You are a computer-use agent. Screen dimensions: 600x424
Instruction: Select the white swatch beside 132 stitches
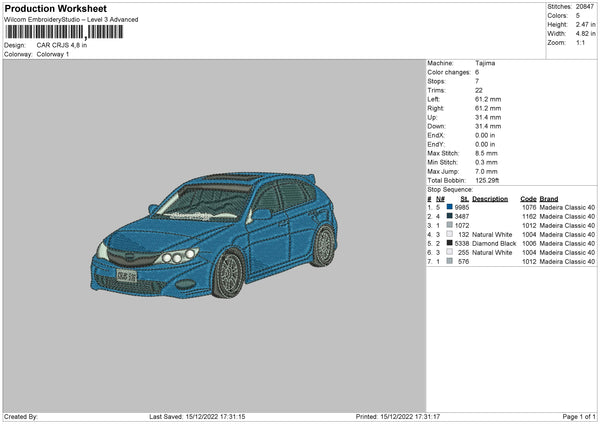450,234
